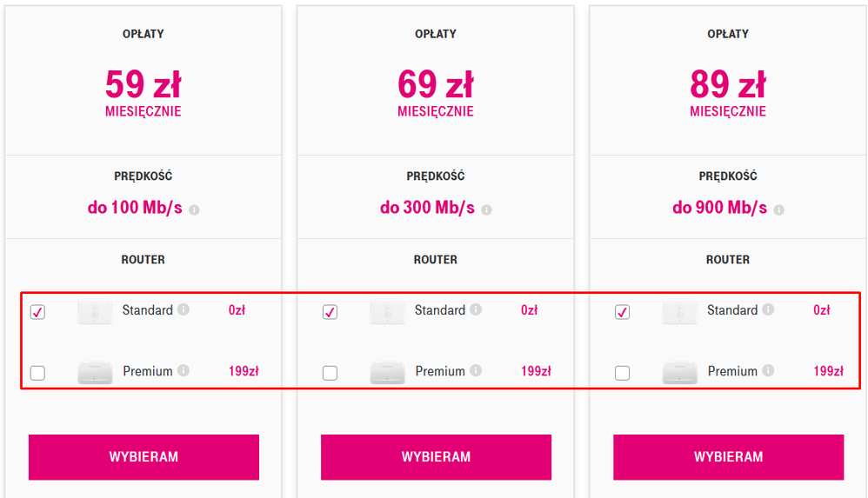868x498 pixels.
Task: Click Premium router image in 69 zł plan
Action: [x=387, y=373]
